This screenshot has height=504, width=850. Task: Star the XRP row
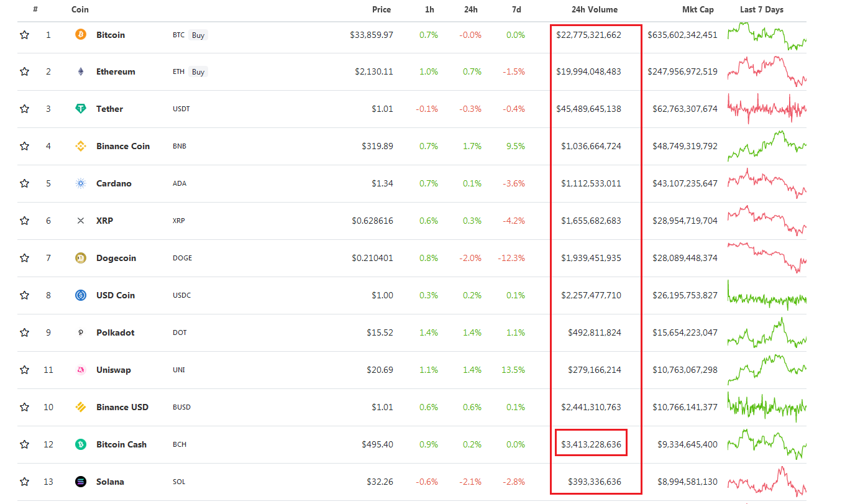25,221
